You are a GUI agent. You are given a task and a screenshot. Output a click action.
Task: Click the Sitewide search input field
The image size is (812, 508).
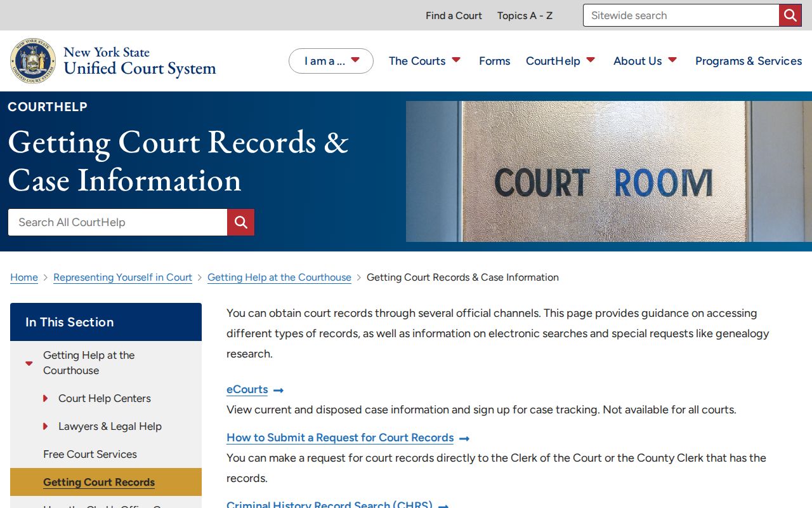pyautogui.click(x=681, y=15)
